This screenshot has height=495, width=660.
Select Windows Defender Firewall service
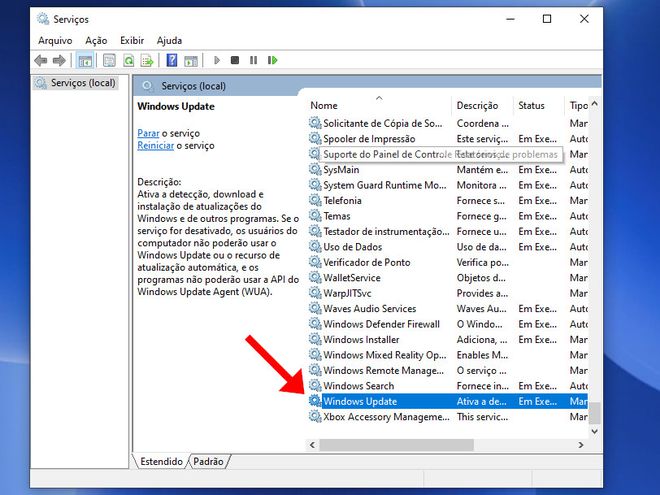point(381,324)
